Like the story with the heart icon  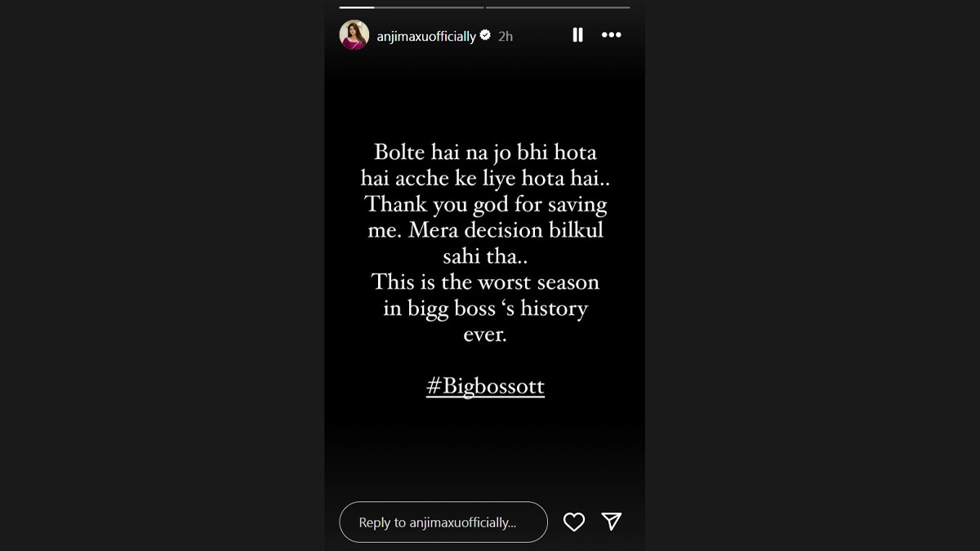(574, 522)
